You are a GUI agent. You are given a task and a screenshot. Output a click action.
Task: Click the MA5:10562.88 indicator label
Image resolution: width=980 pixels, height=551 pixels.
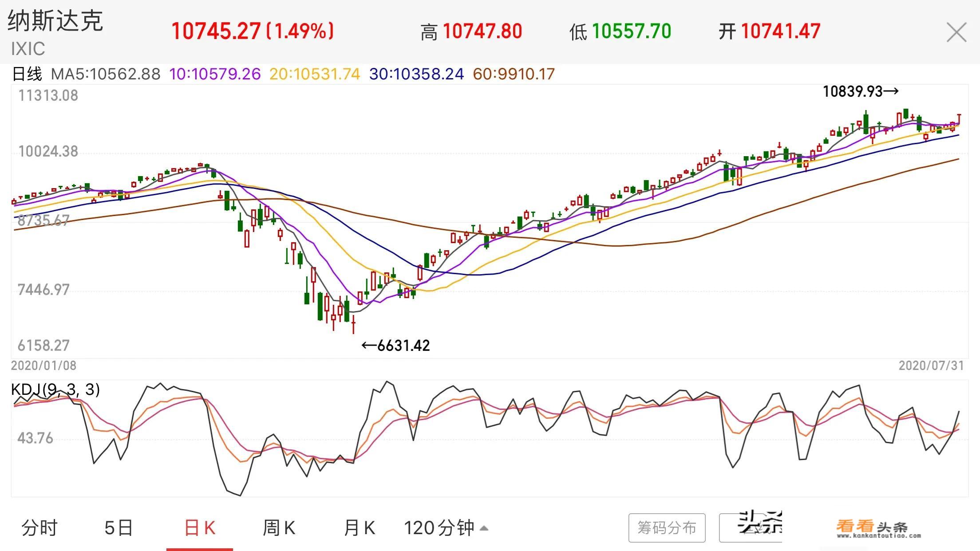106,74
